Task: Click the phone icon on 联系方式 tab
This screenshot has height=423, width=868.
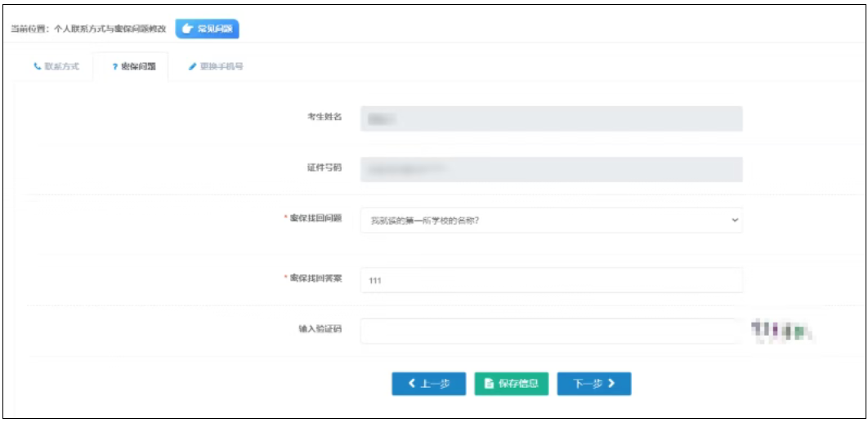Action: tap(37, 66)
